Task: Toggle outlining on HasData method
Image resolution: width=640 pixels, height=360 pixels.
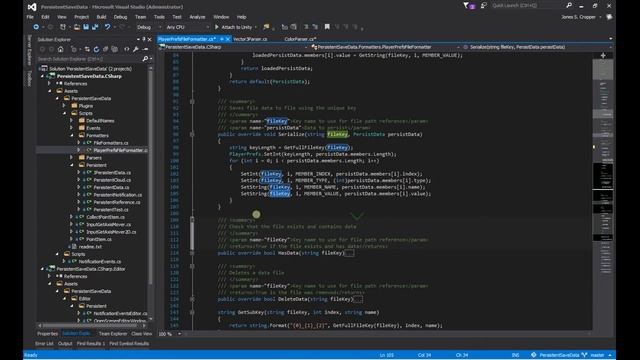Action: [x=192, y=253]
